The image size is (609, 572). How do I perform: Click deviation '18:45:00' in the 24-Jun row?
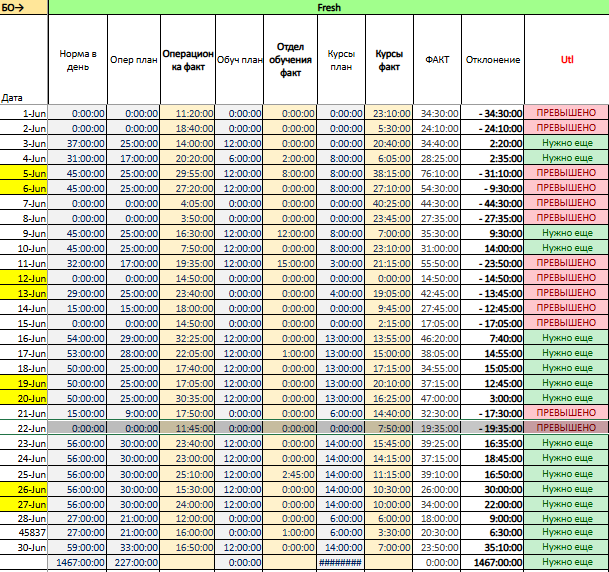click(493, 458)
